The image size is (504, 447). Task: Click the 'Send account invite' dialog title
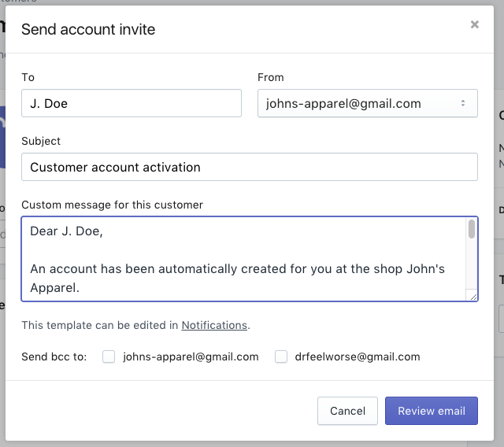click(88, 29)
